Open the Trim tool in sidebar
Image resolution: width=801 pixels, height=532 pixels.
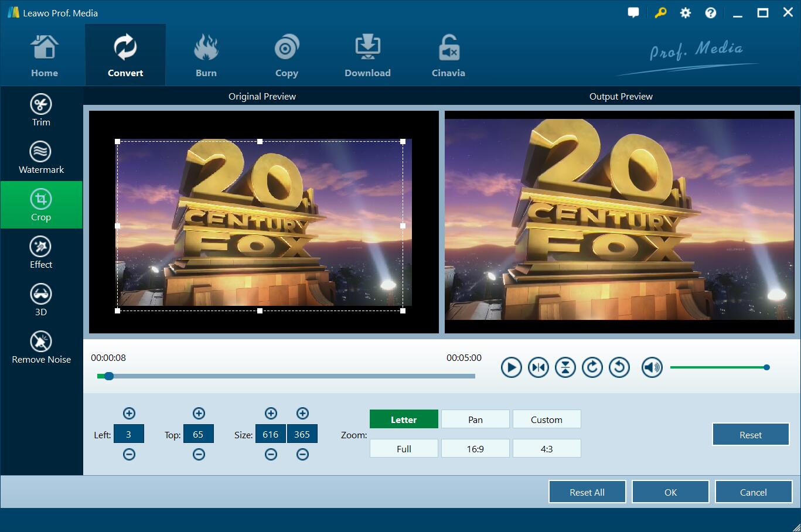[x=41, y=110]
